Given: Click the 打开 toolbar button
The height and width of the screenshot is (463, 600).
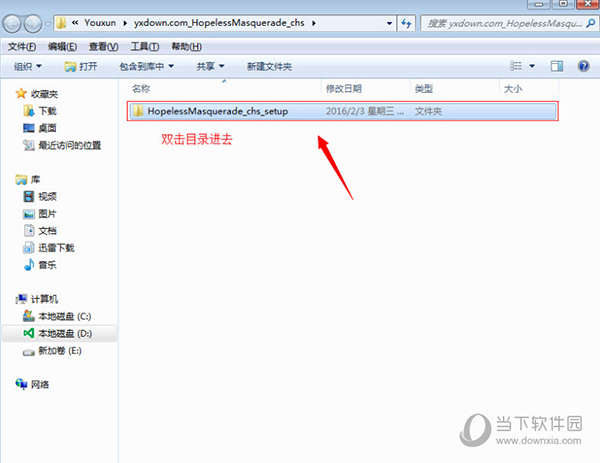Looking at the screenshot, I should click(x=81, y=67).
